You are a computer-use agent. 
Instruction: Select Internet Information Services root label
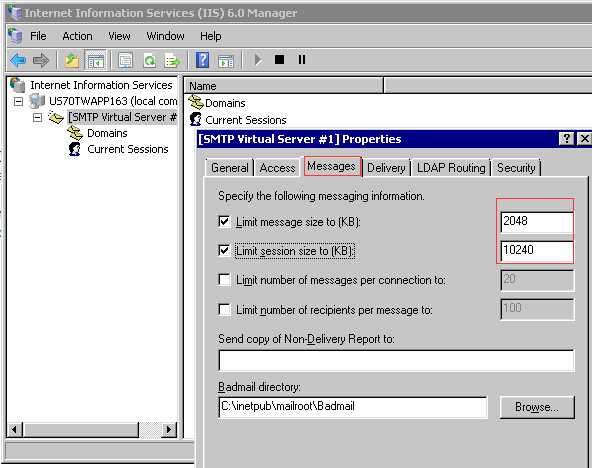click(x=101, y=85)
